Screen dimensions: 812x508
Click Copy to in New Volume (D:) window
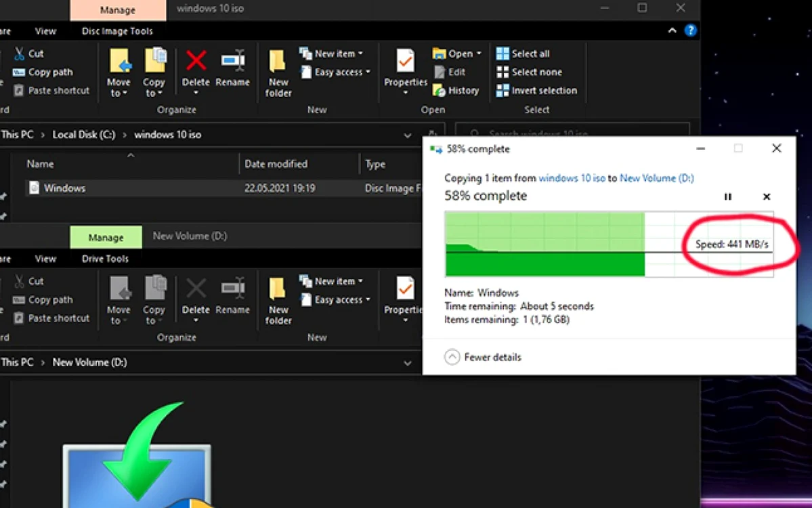coord(154,301)
